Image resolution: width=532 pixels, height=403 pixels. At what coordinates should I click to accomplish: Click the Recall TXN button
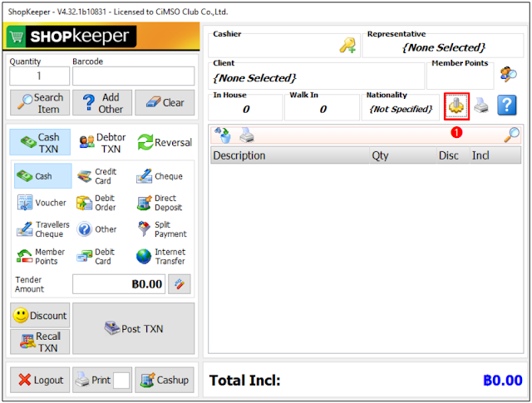click(40, 342)
